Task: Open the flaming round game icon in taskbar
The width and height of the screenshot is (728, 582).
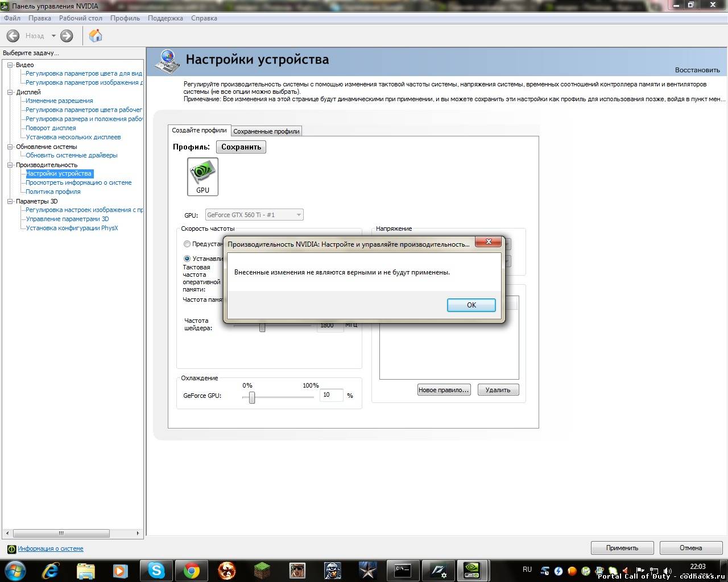Action: tap(227, 570)
